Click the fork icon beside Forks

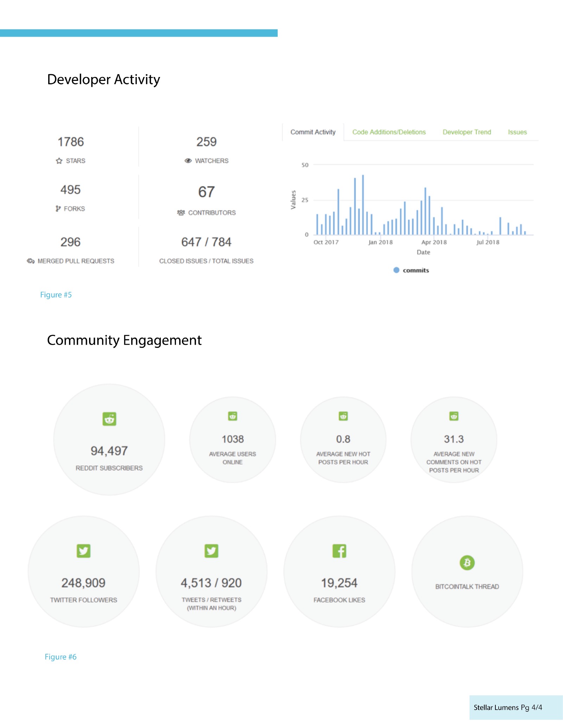click(58, 209)
